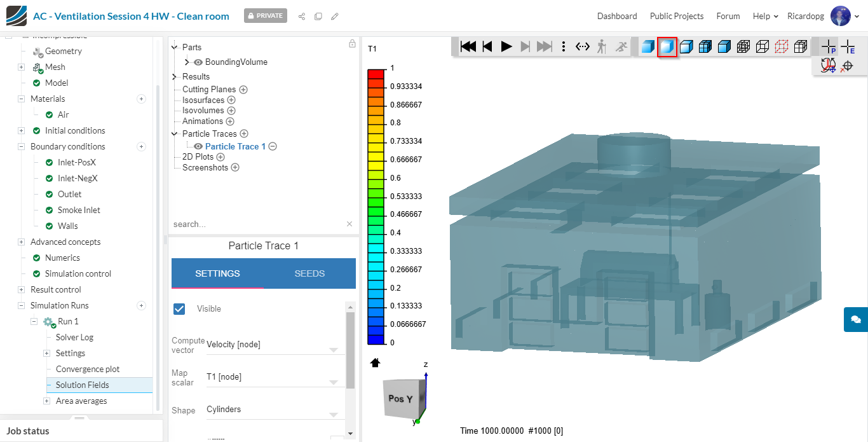Open the Help dropdown menu
The height and width of the screenshot is (442, 868).
[765, 16]
